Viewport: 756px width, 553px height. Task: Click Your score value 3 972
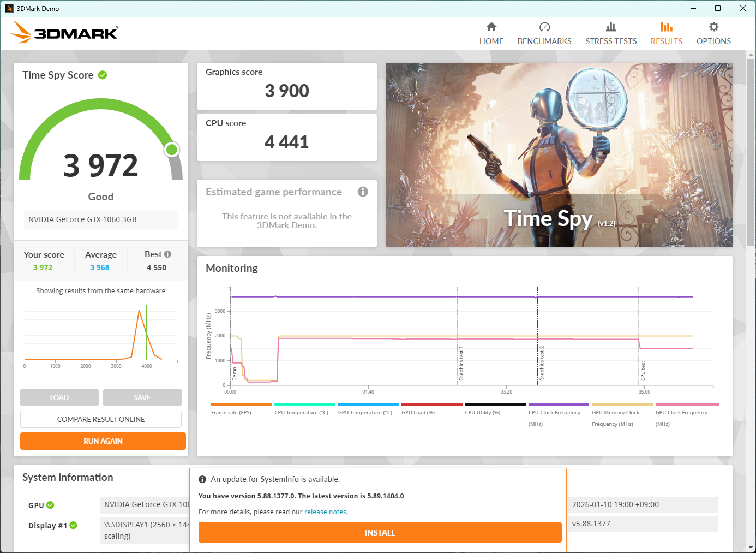(x=43, y=267)
